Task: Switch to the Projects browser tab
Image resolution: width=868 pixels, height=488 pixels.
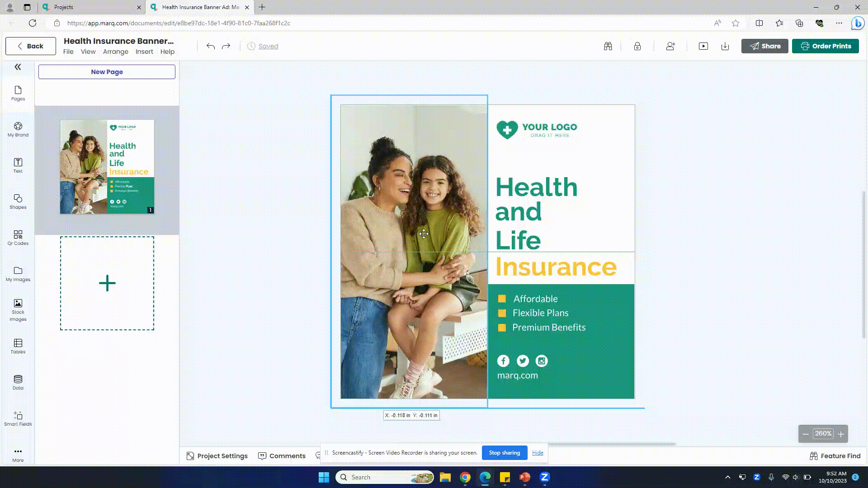Action: pyautogui.click(x=92, y=7)
